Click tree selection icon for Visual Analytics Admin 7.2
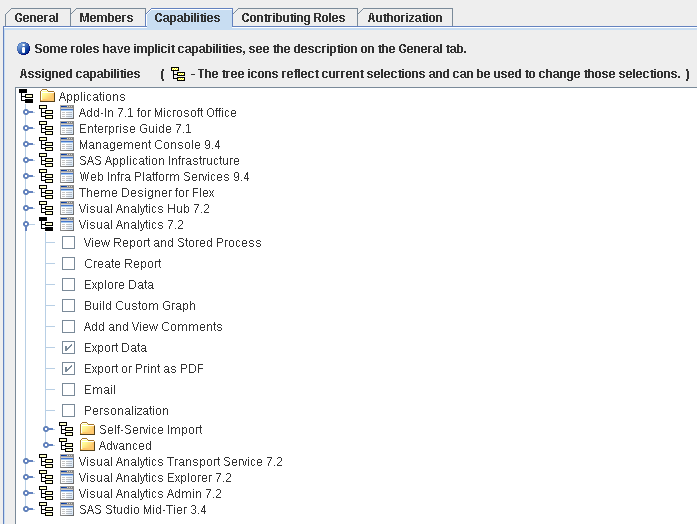 tap(46, 493)
